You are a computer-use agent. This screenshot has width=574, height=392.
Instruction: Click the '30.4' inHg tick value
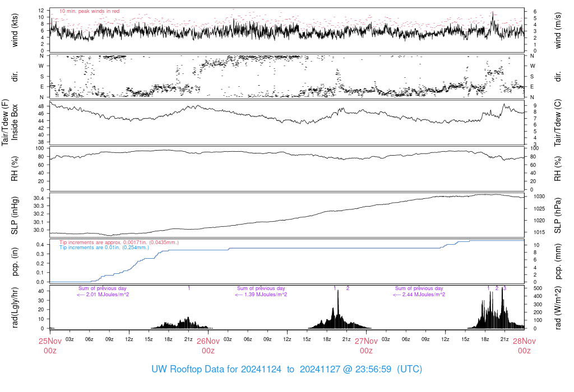[x=39, y=198]
